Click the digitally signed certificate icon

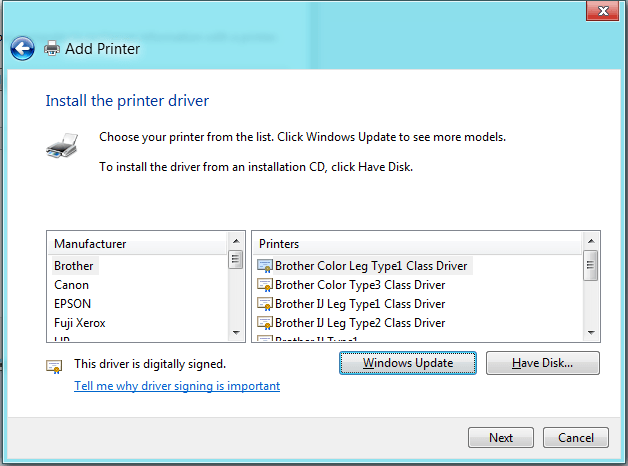[x=54, y=366]
